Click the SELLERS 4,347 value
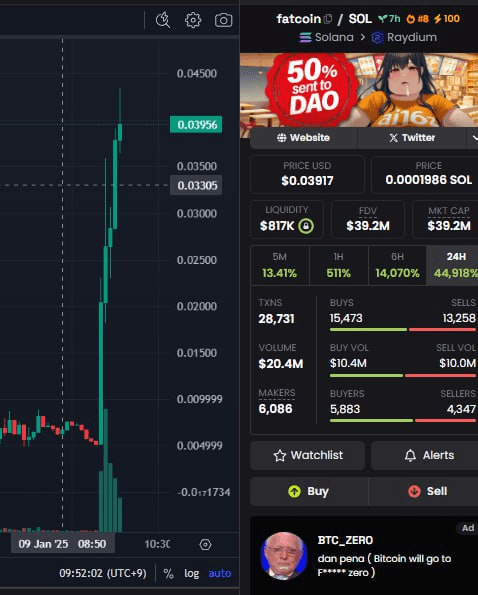Viewport: 478px width, 595px height. (x=461, y=409)
